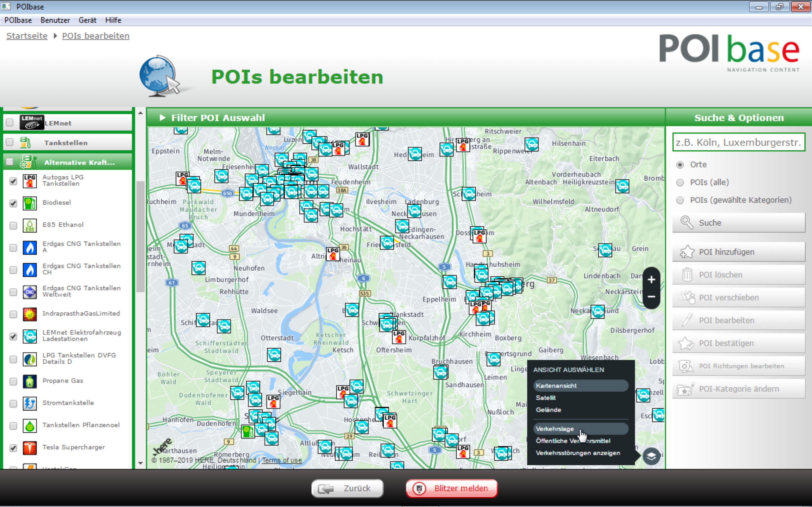Click the Biodiesel pump icon in list
This screenshot has height=507, width=812.
pyautogui.click(x=30, y=203)
